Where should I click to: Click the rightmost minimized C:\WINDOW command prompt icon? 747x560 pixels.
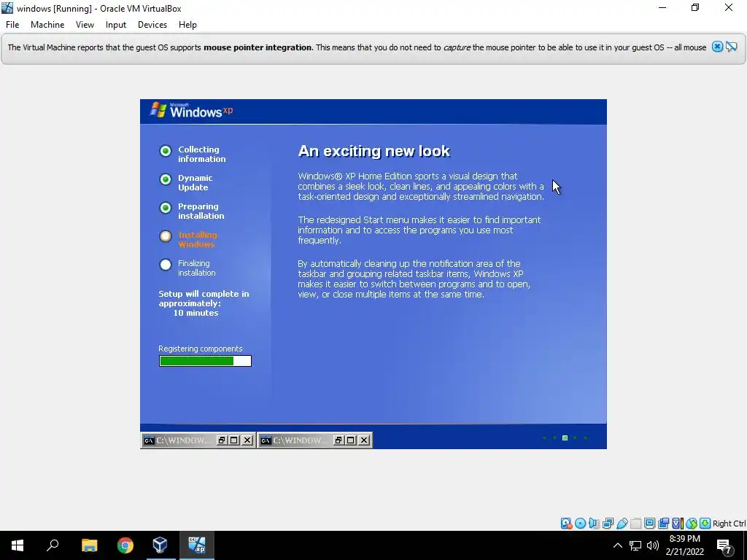[x=266, y=440]
